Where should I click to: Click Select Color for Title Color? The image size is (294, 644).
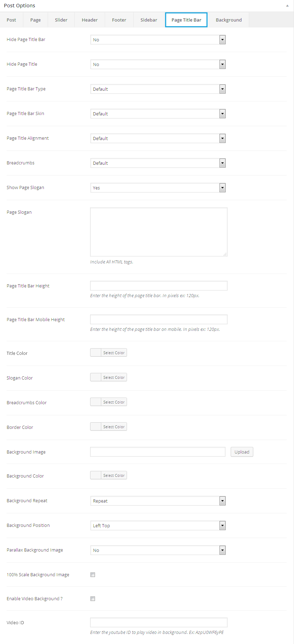click(x=114, y=353)
